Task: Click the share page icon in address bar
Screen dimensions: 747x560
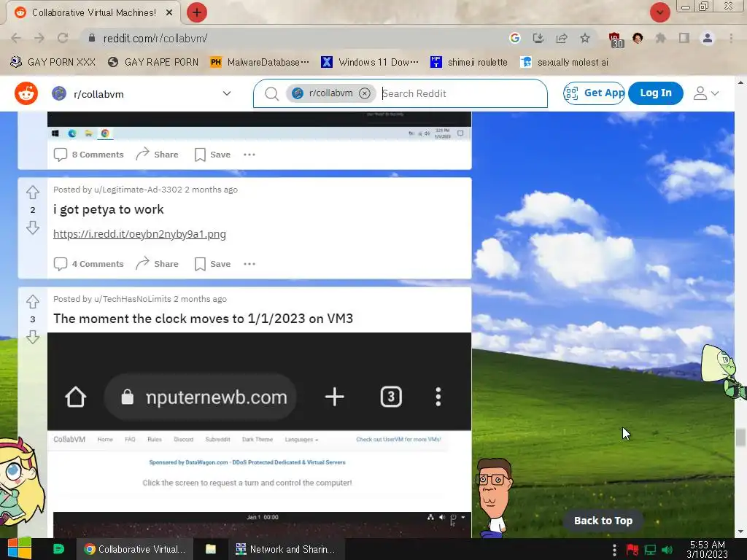Action: pyautogui.click(x=562, y=38)
